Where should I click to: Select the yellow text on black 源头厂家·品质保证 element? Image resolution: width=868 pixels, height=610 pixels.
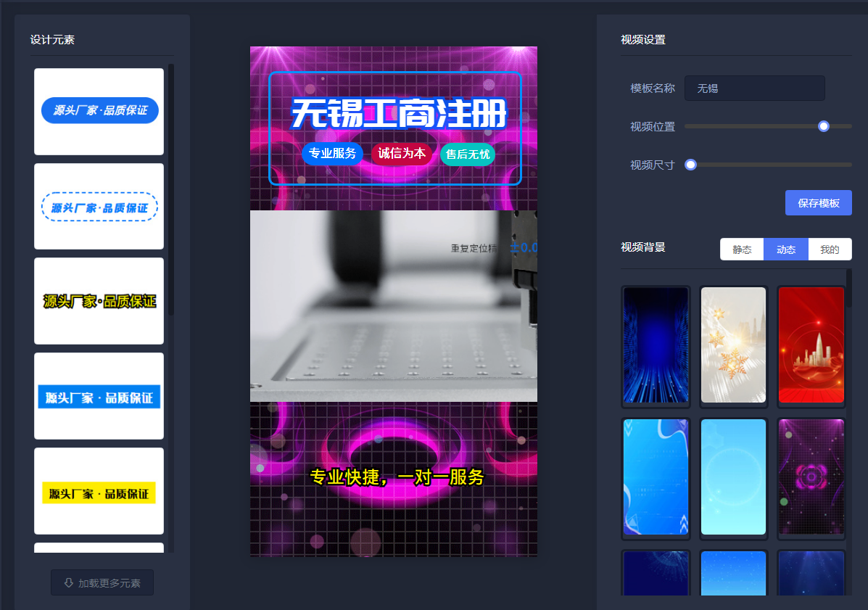[x=99, y=301]
